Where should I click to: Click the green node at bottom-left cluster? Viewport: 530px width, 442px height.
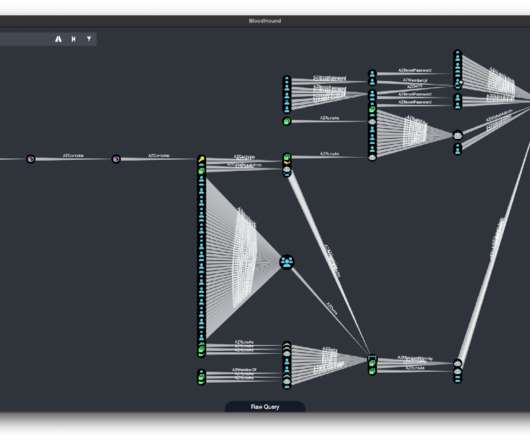click(x=201, y=377)
